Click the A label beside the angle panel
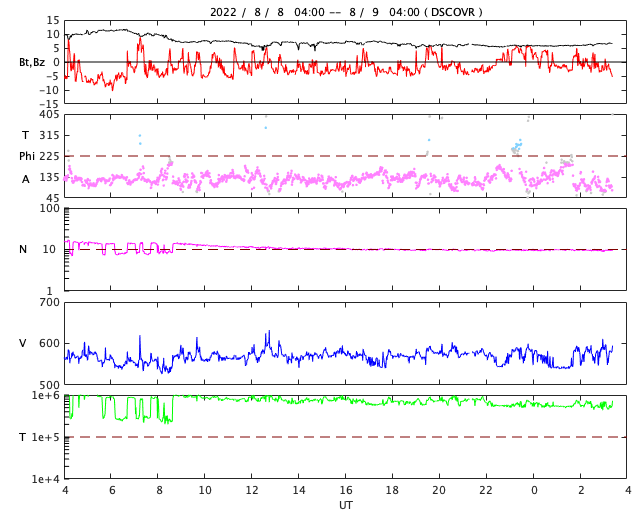This screenshot has height=512, width=640. tap(26, 179)
